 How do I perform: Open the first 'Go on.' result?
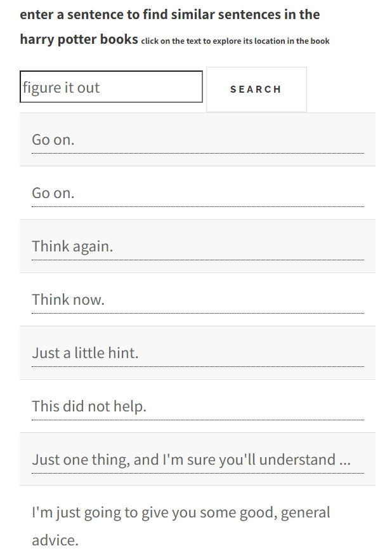(x=197, y=140)
